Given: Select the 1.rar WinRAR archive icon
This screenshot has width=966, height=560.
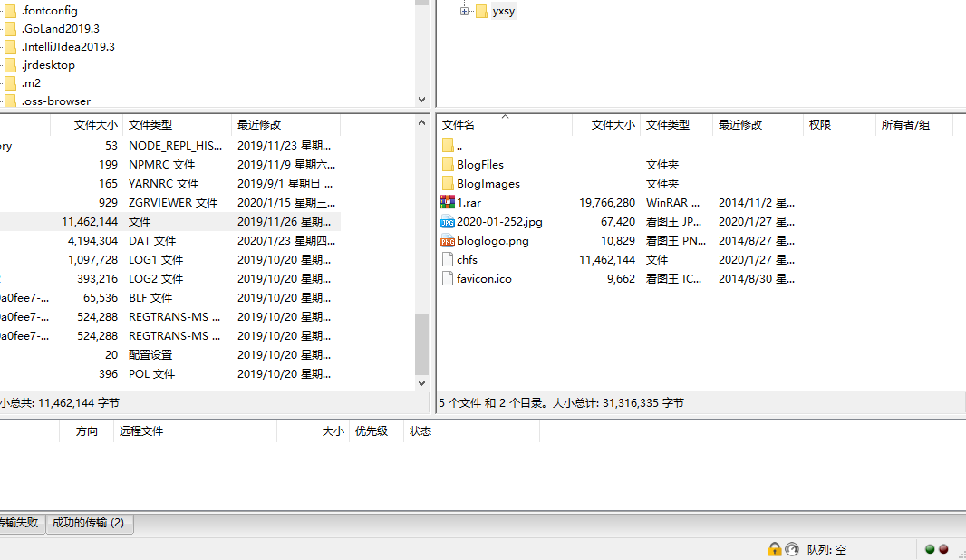Looking at the screenshot, I should [x=448, y=203].
